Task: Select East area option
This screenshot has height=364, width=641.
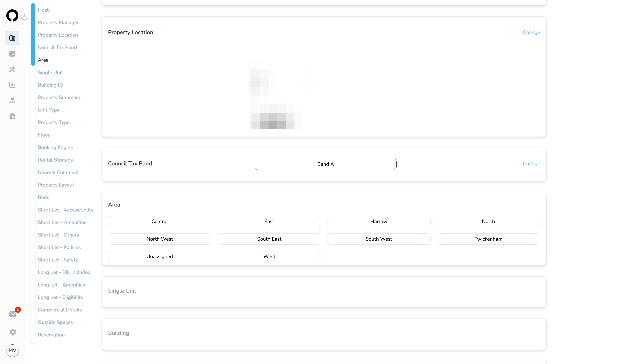Action: tap(269, 222)
